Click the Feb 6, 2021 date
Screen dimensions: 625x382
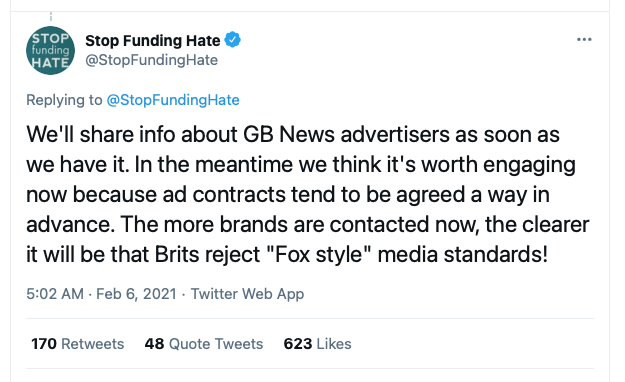[x=136, y=294]
